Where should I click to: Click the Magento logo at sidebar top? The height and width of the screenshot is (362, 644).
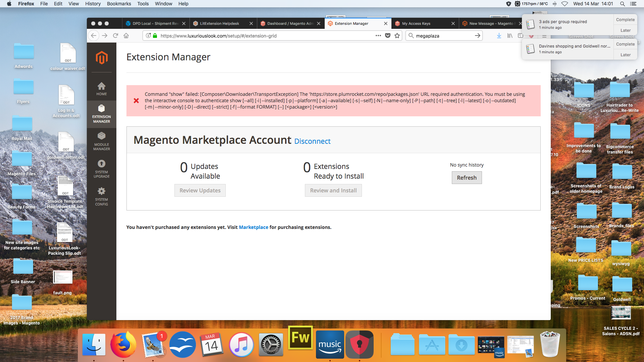[102, 58]
